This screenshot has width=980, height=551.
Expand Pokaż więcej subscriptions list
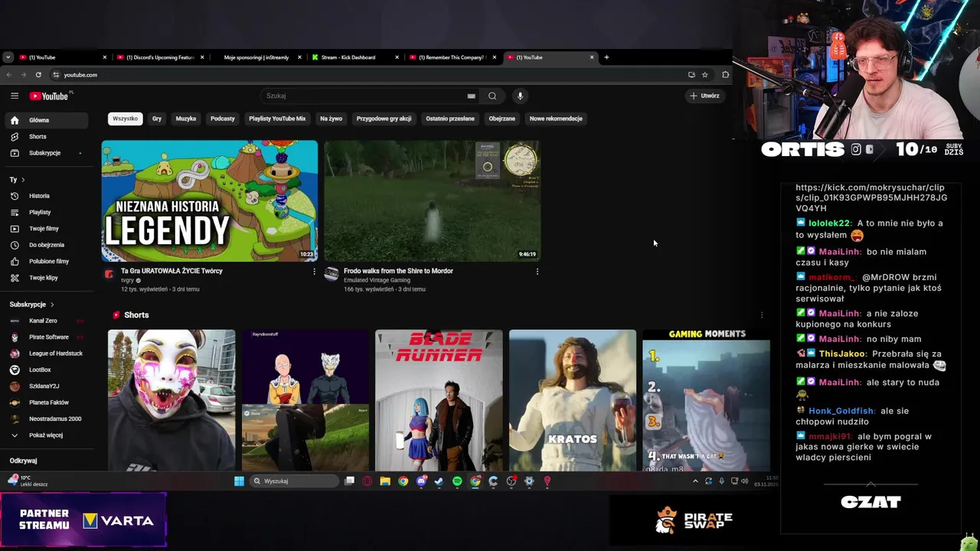tap(47, 435)
